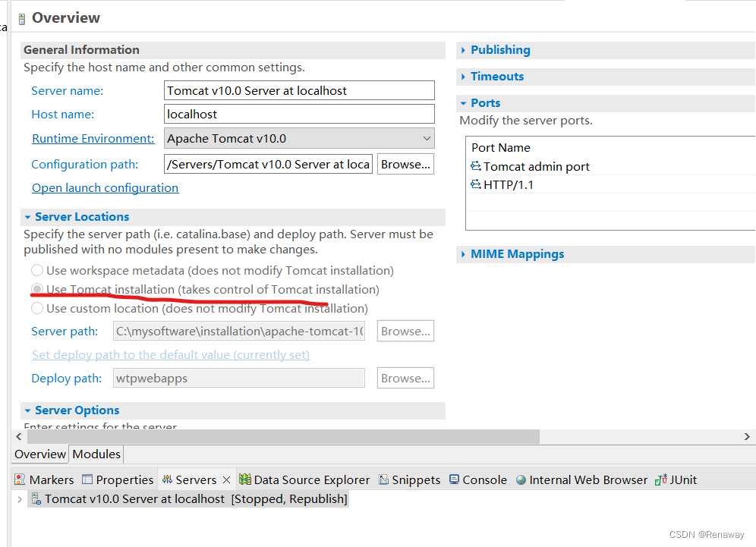Select the Servers tab
This screenshot has height=547, width=756.
194,479
